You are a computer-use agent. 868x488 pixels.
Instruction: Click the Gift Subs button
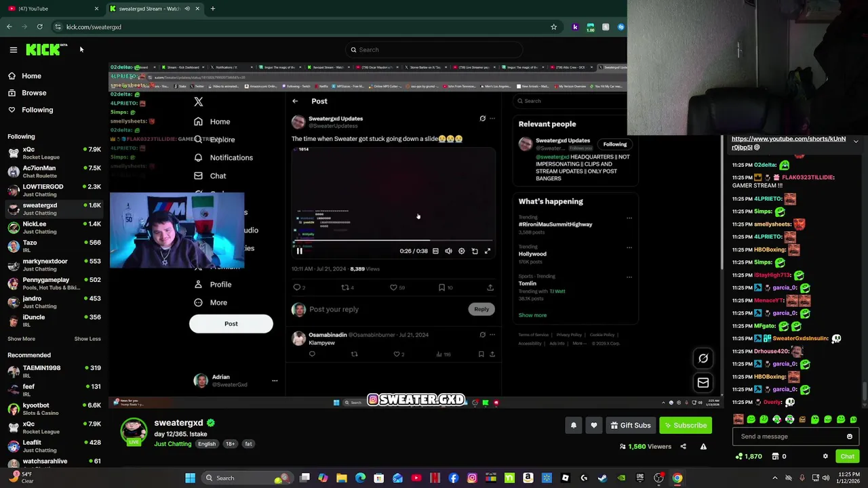(630, 426)
